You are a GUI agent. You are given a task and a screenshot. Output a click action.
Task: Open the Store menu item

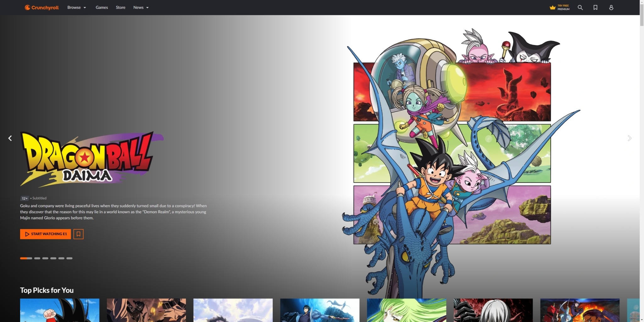[x=120, y=8]
